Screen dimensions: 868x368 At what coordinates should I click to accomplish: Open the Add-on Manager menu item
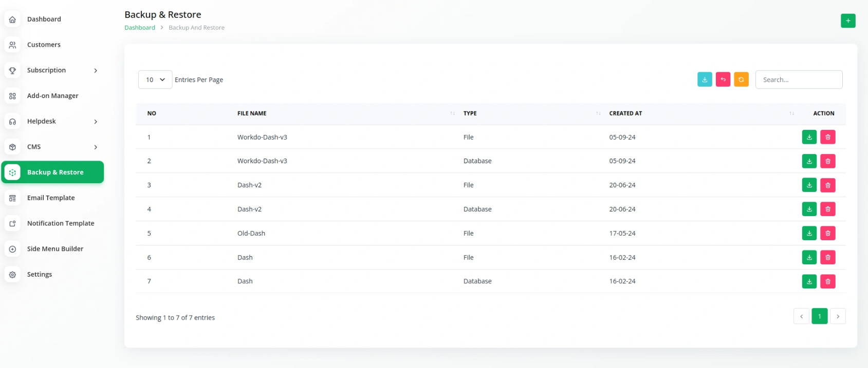click(53, 96)
